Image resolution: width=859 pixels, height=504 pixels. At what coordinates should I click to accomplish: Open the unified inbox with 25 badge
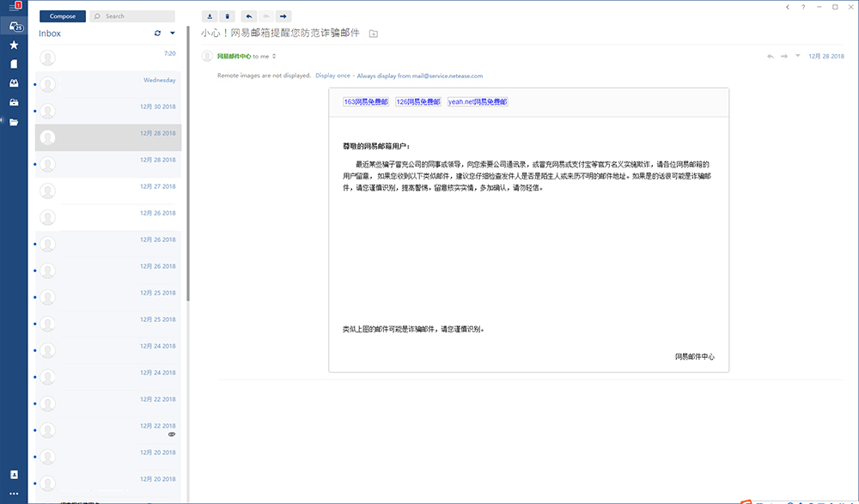[14, 27]
